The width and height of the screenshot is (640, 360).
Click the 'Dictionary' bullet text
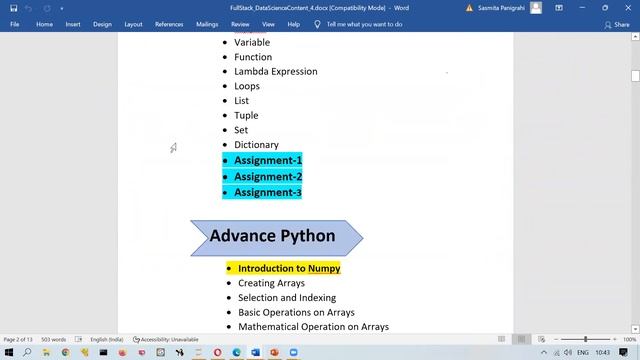256,145
